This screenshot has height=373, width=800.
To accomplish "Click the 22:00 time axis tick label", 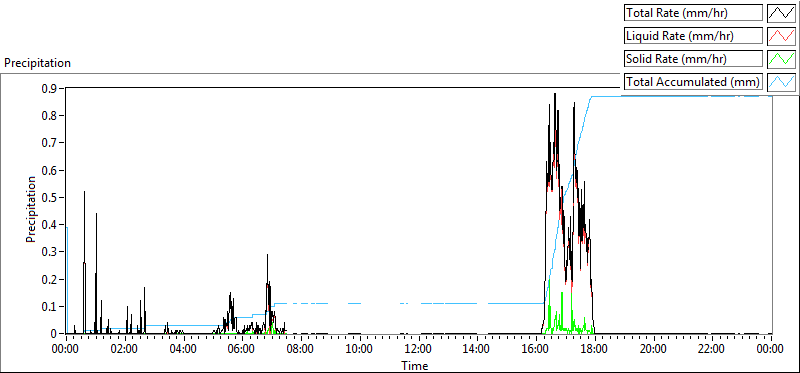I will [712, 349].
